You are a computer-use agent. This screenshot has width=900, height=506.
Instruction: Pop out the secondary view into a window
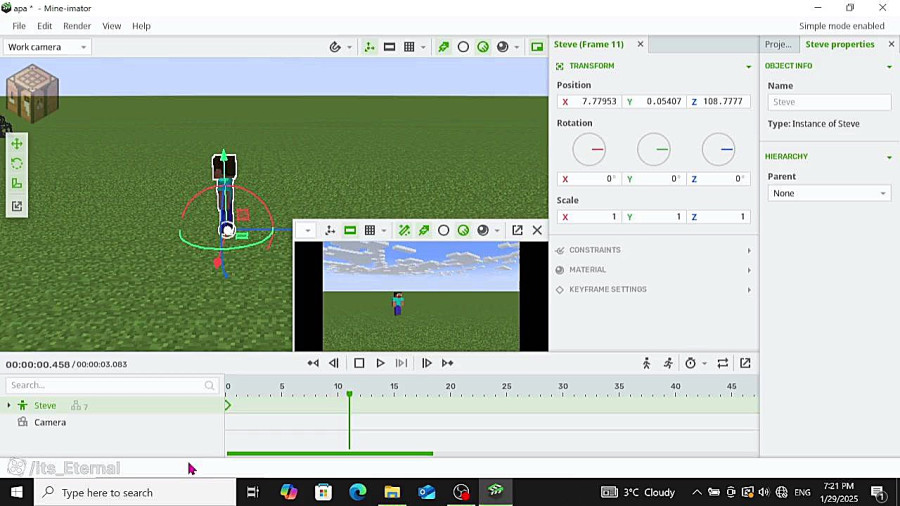tap(517, 231)
